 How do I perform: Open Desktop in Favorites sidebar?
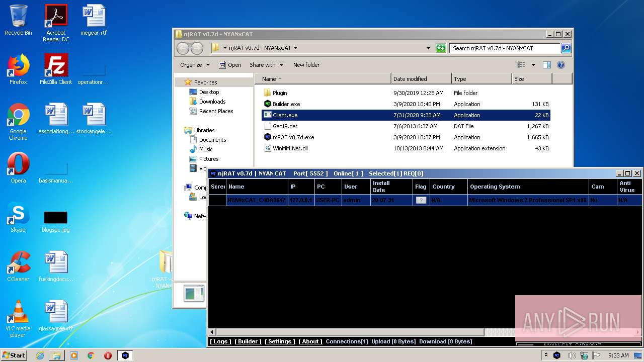204,92
